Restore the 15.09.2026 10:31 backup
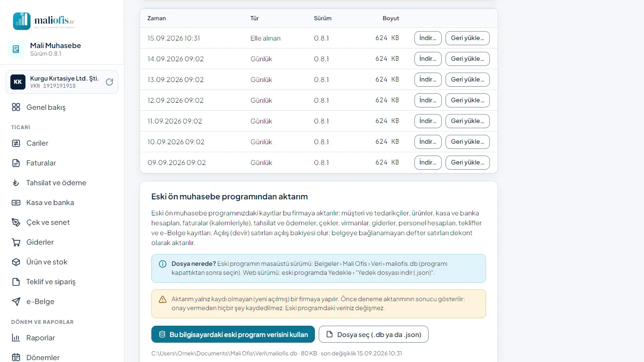 pos(468,38)
